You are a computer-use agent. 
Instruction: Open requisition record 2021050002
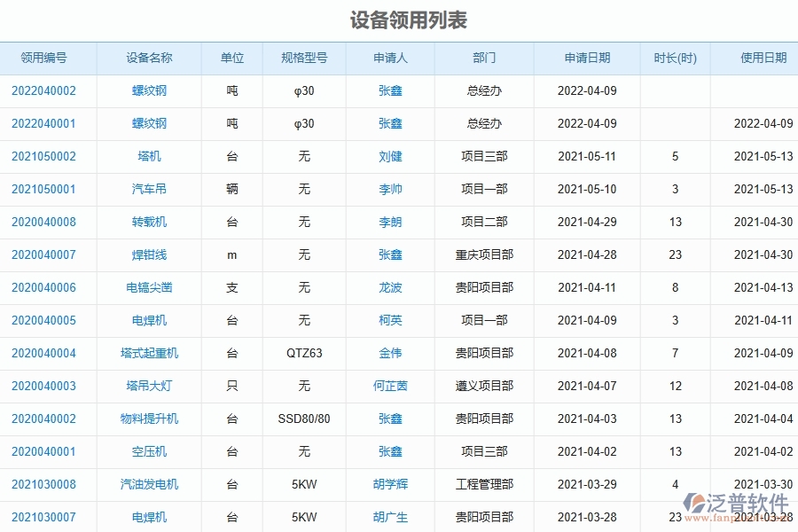click(x=47, y=157)
